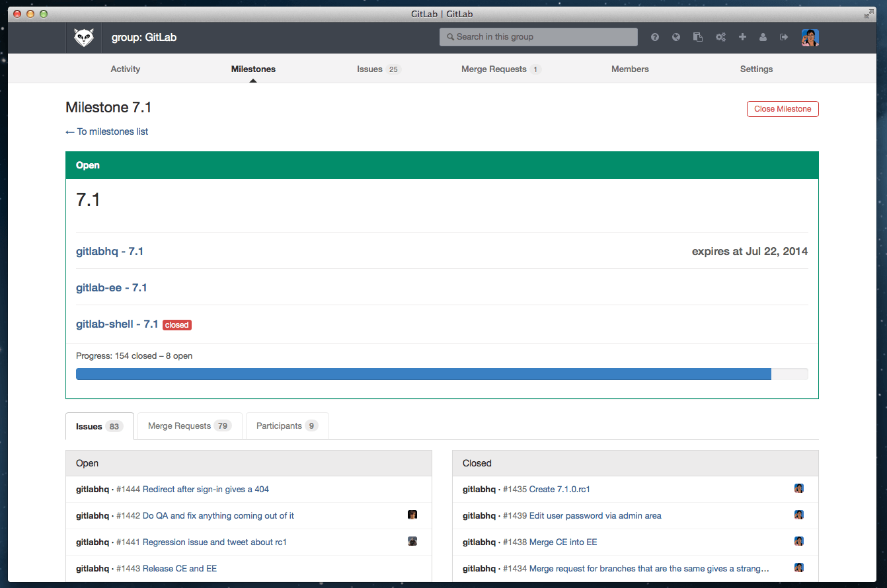Follow the To milestones list link
The width and height of the screenshot is (887, 588).
[107, 131]
